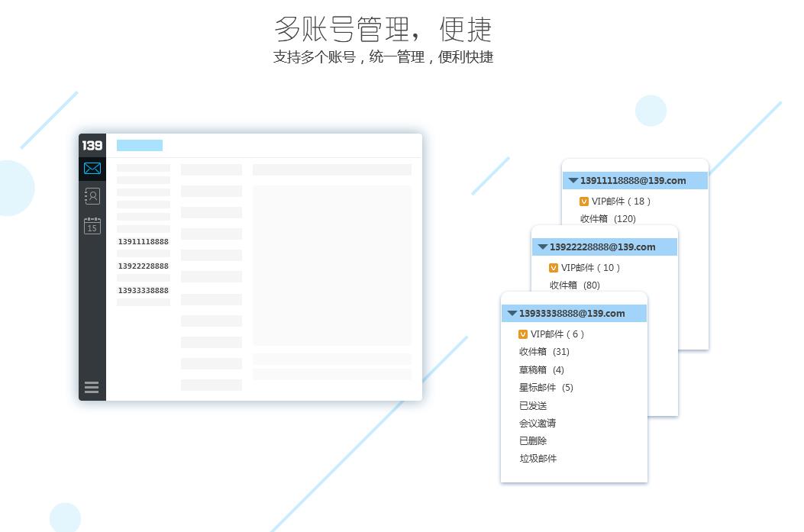Open 收件箱 (80) folder

(x=575, y=285)
